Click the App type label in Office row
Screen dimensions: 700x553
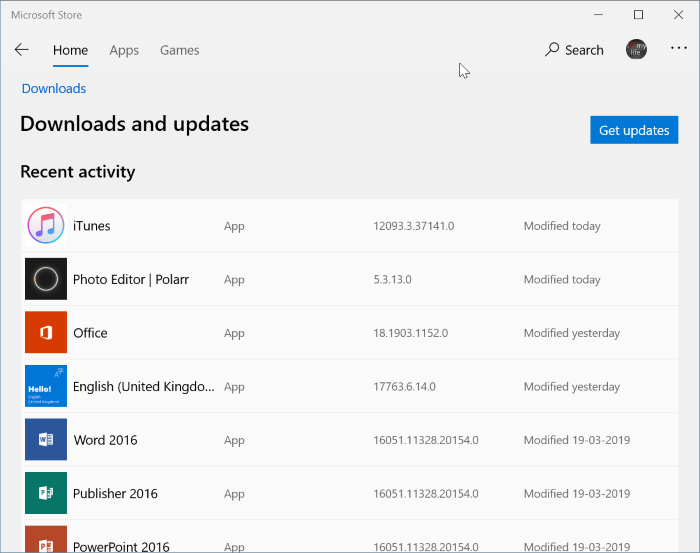(x=234, y=333)
